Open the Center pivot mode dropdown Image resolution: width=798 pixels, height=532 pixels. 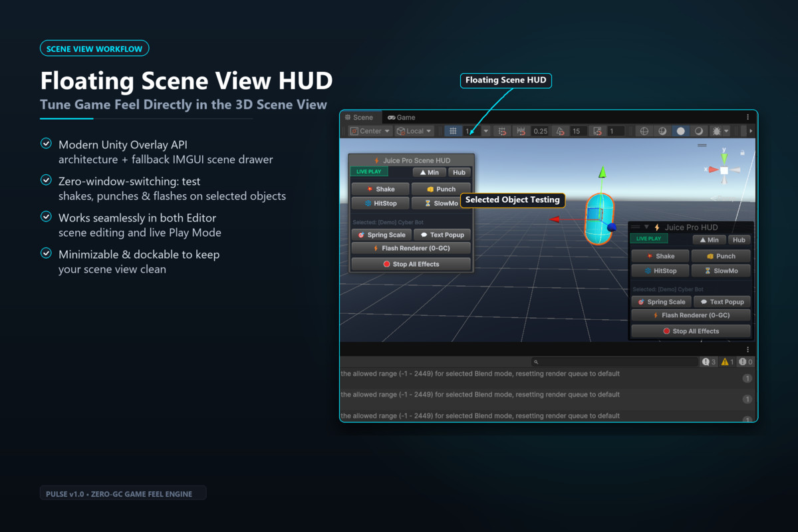click(x=370, y=131)
